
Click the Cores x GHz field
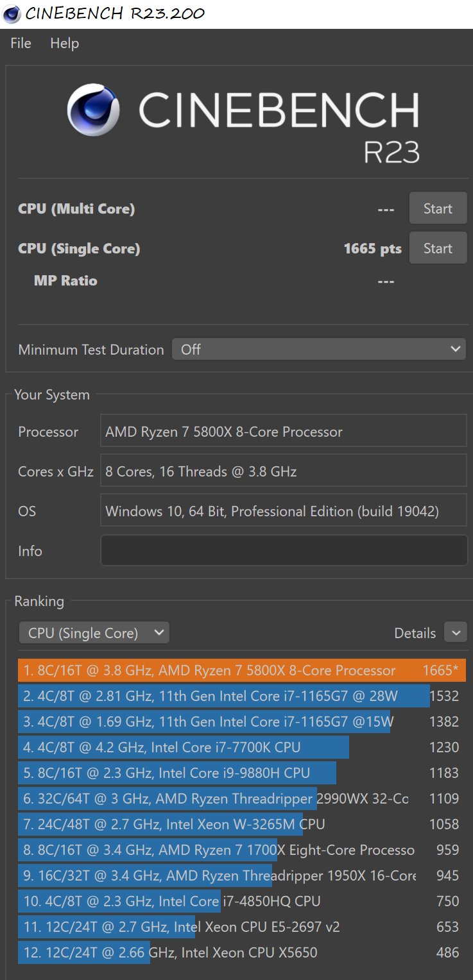(284, 471)
